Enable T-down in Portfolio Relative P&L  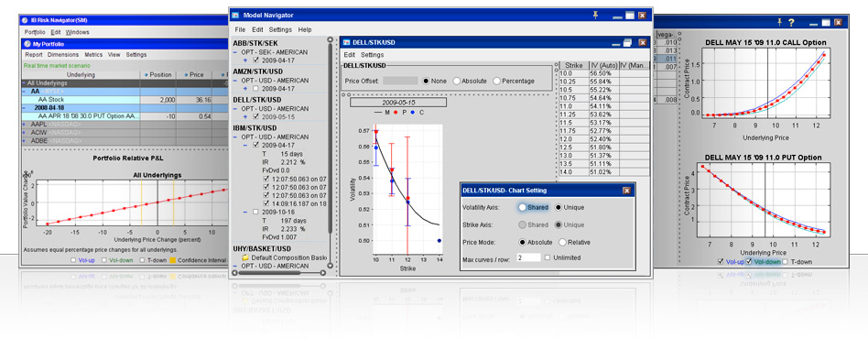point(143,259)
